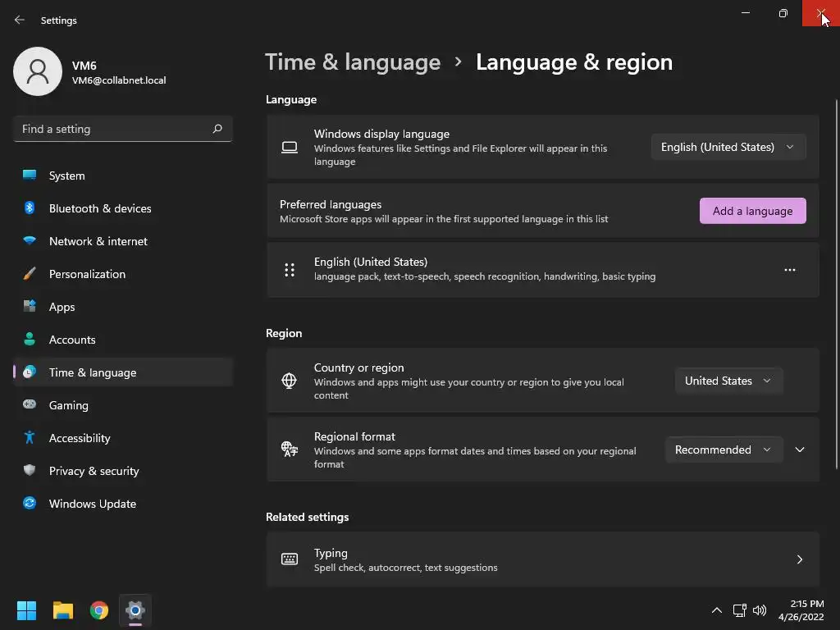Click the search magnifier icon
This screenshot has height=630, width=840.
tap(217, 129)
